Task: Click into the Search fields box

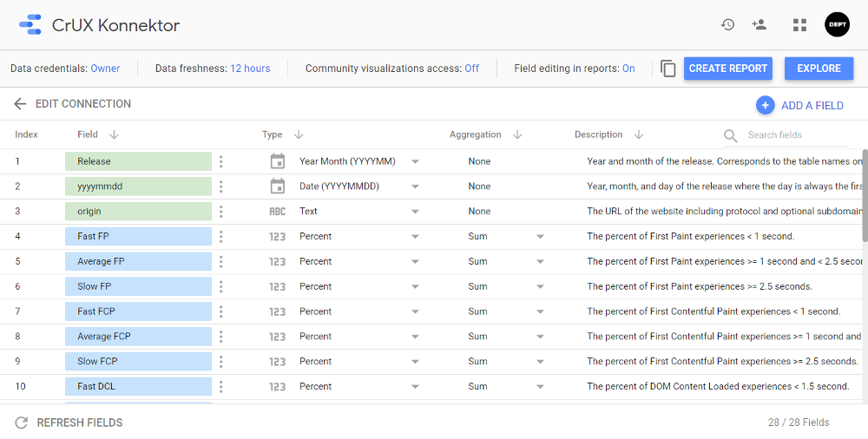Action: tap(797, 135)
